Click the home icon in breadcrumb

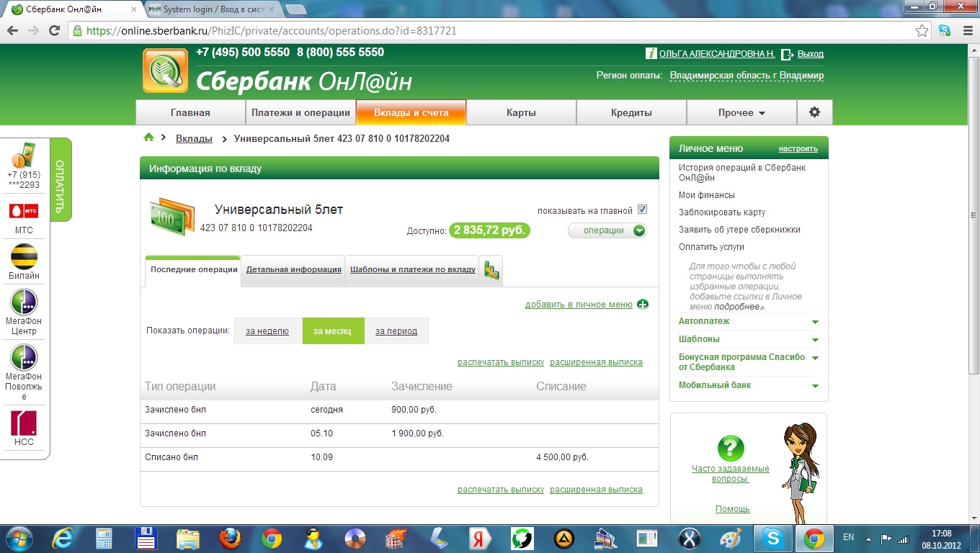[x=149, y=138]
